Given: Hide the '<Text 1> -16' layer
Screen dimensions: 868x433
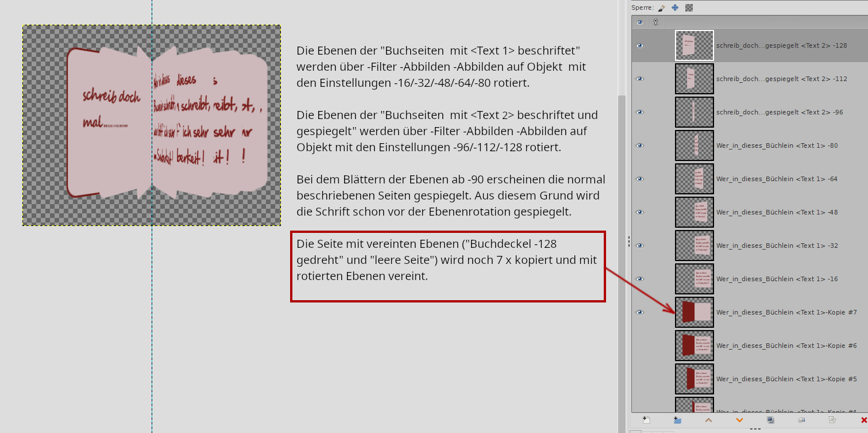Looking at the screenshot, I should click(639, 279).
